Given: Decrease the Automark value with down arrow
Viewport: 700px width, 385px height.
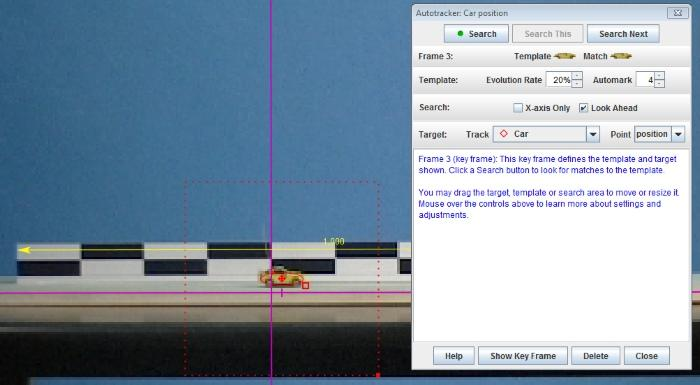Looking at the screenshot, I should (659, 84).
